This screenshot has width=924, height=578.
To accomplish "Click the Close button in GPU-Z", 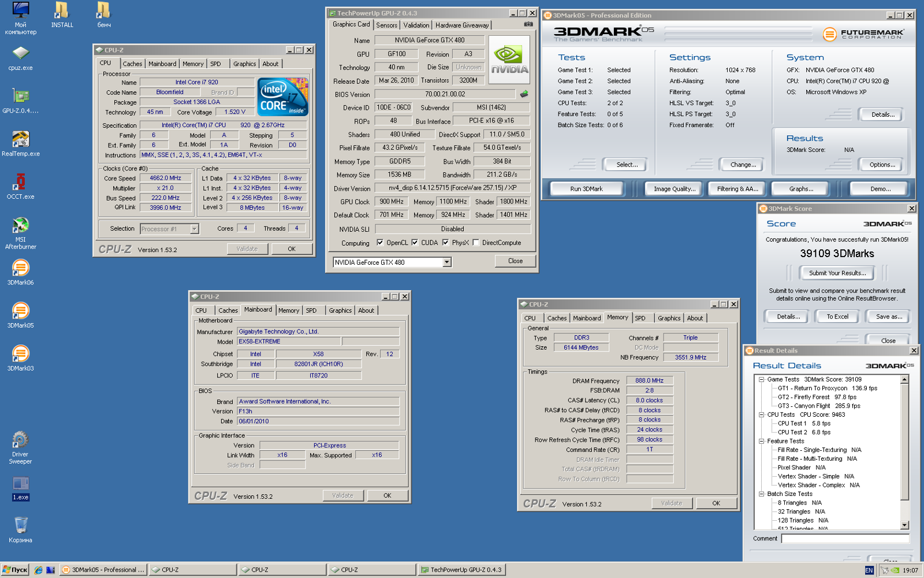I will [x=515, y=261].
